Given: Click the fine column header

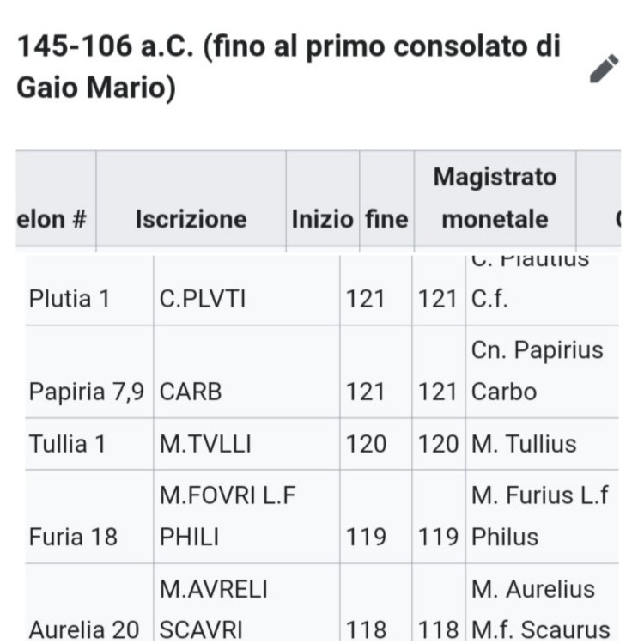Looking at the screenshot, I should click(386, 219).
